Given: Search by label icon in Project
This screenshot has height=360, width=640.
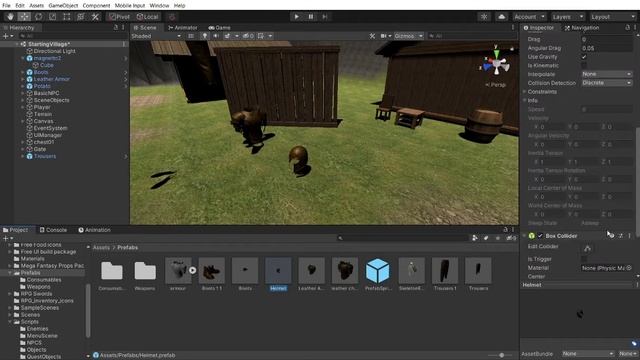Looking at the screenshot, I should 486,238.
